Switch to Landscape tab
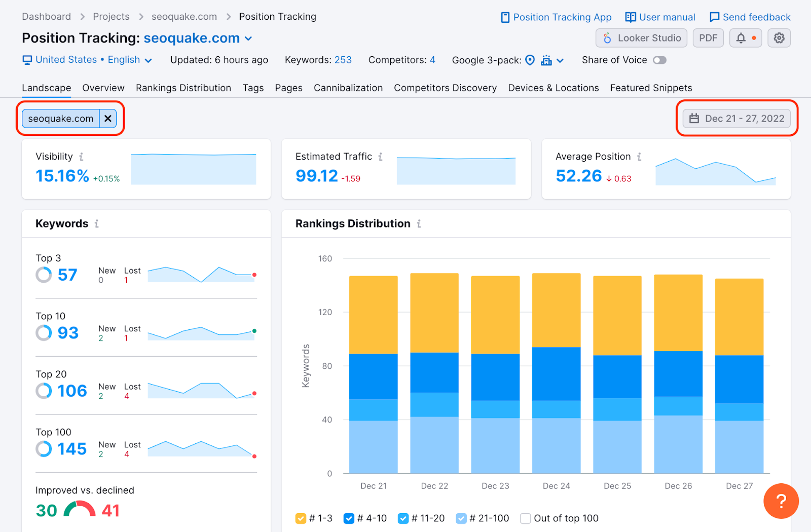The width and height of the screenshot is (811, 532). click(x=46, y=88)
